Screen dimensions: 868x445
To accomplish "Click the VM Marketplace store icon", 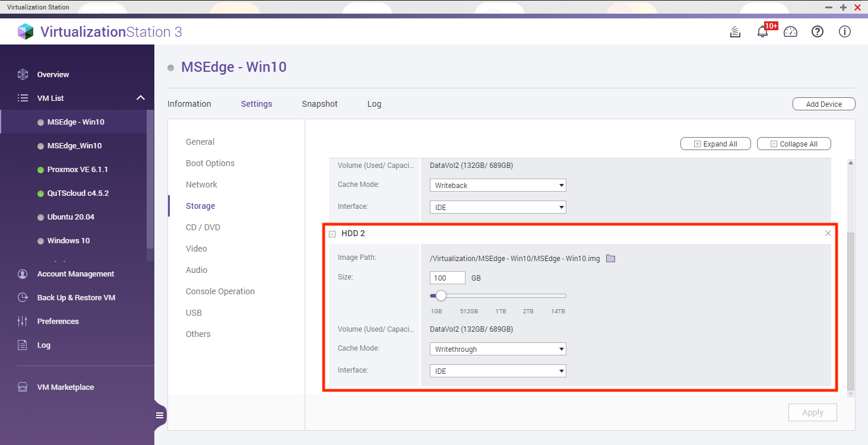I will (x=23, y=387).
